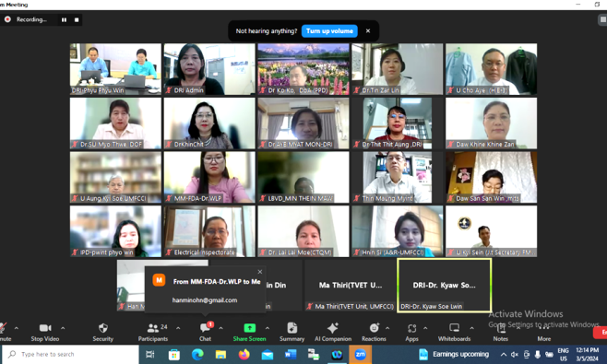
Task: Expand audio options arrow next to mute
Action: tap(17, 328)
